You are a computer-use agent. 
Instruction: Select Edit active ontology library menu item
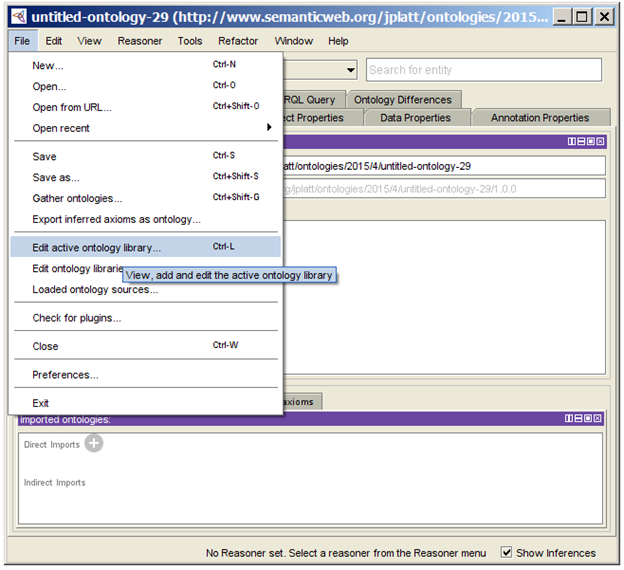point(96,247)
